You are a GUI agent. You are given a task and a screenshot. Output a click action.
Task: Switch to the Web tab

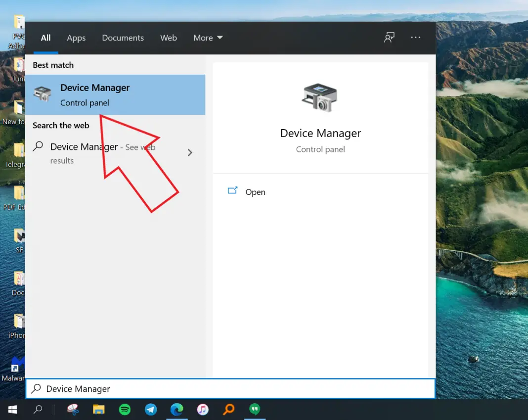169,38
